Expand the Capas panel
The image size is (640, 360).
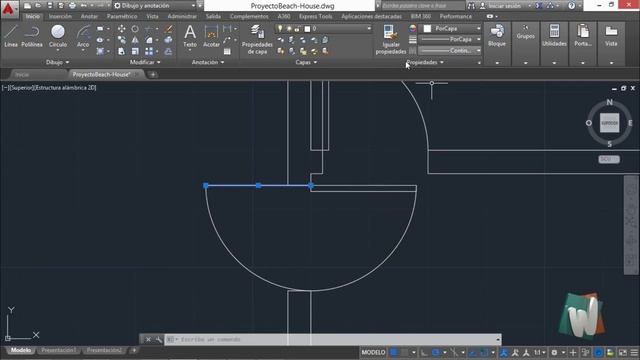tap(306, 62)
